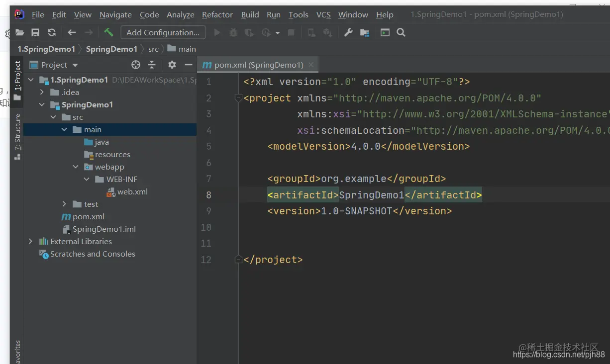Toggle the Favorites tool window stripe
The height and width of the screenshot is (364, 610).
pyautogui.click(x=17, y=352)
